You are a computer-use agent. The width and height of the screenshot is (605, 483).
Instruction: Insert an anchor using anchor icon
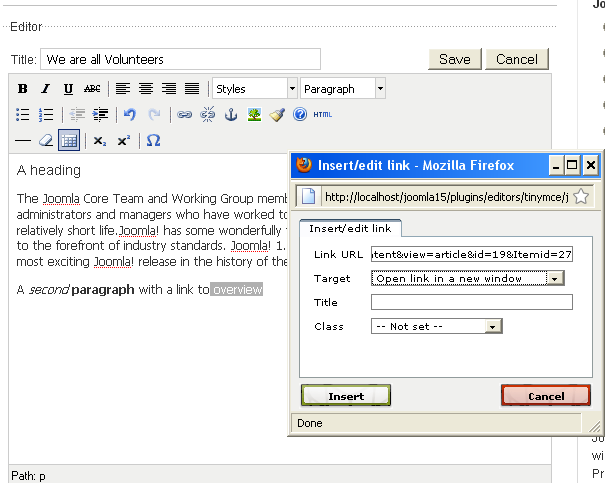pyautogui.click(x=230, y=115)
